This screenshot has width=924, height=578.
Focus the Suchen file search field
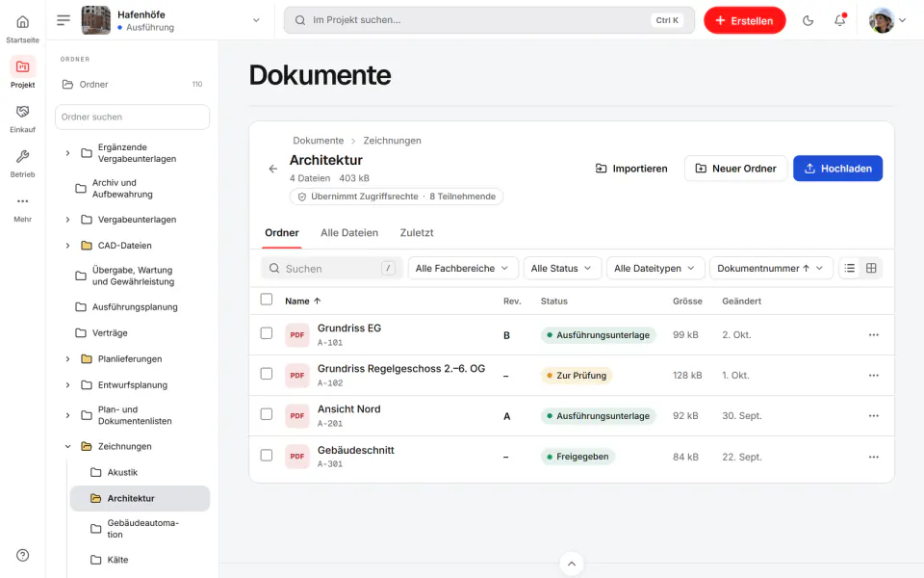click(332, 269)
